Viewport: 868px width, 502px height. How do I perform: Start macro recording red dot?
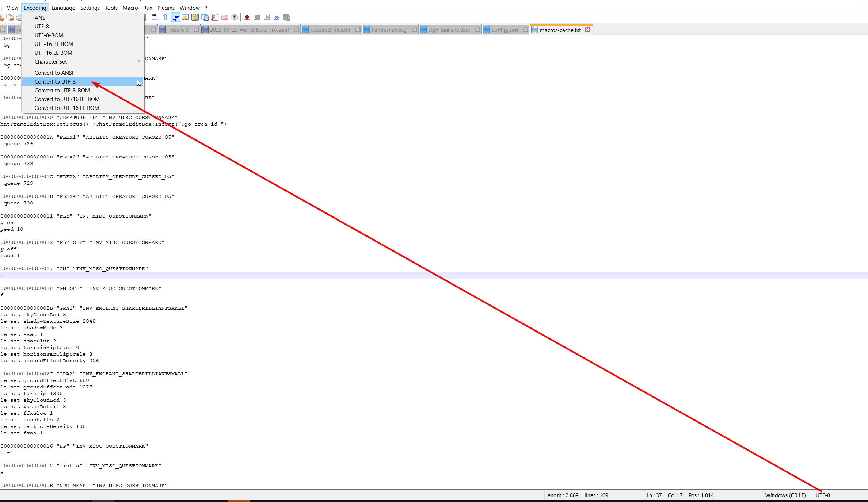tap(247, 17)
